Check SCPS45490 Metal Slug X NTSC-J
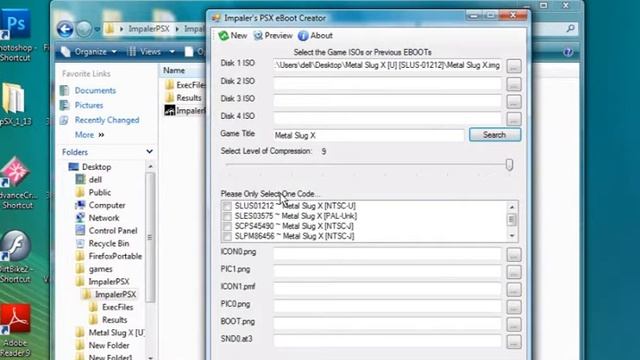The width and height of the screenshot is (640, 360). (227, 226)
